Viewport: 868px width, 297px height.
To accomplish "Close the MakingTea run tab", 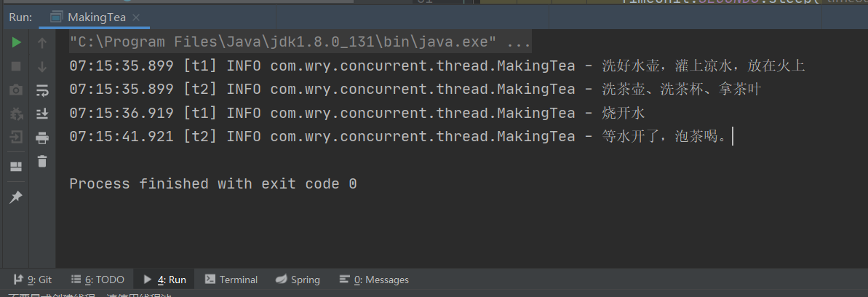I will tap(137, 17).
